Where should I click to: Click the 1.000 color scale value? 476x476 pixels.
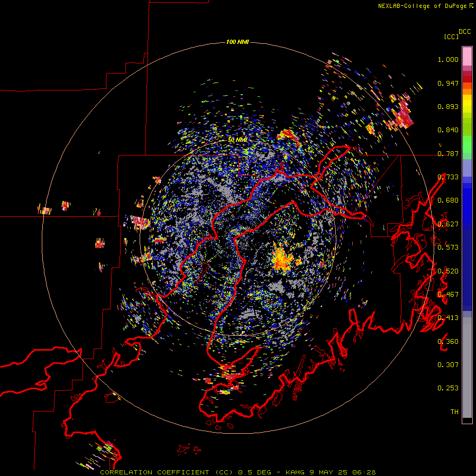pos(448,59)
